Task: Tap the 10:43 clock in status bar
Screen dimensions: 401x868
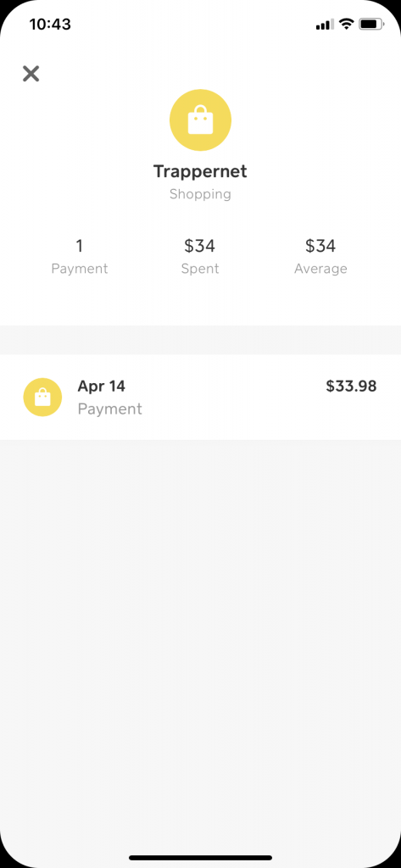Action: point(50,25)
